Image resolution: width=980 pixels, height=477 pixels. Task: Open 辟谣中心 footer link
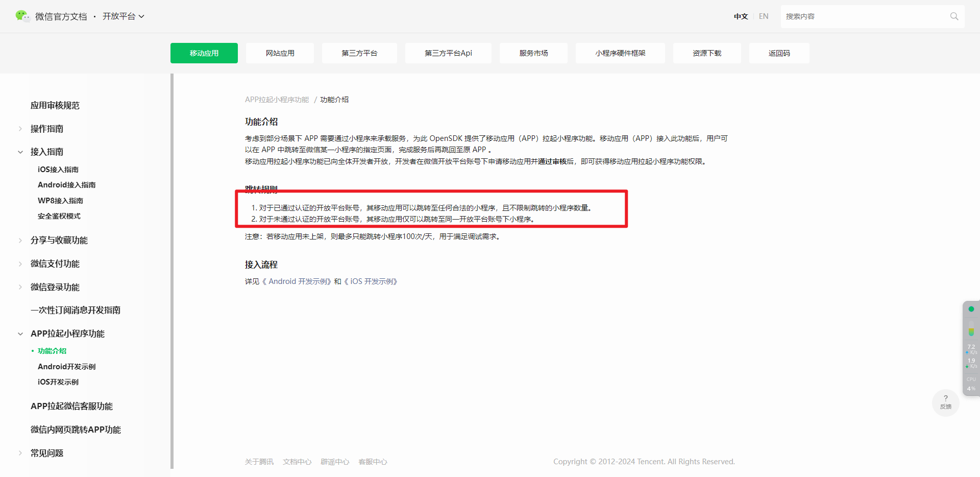pos(335,462)
